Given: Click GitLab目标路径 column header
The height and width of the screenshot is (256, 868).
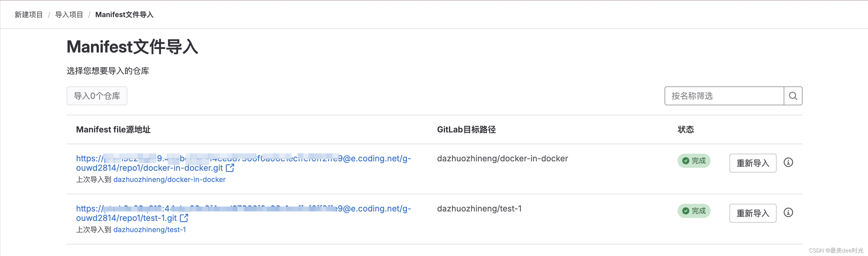Looking at the screenshot, I should [466, 130].
